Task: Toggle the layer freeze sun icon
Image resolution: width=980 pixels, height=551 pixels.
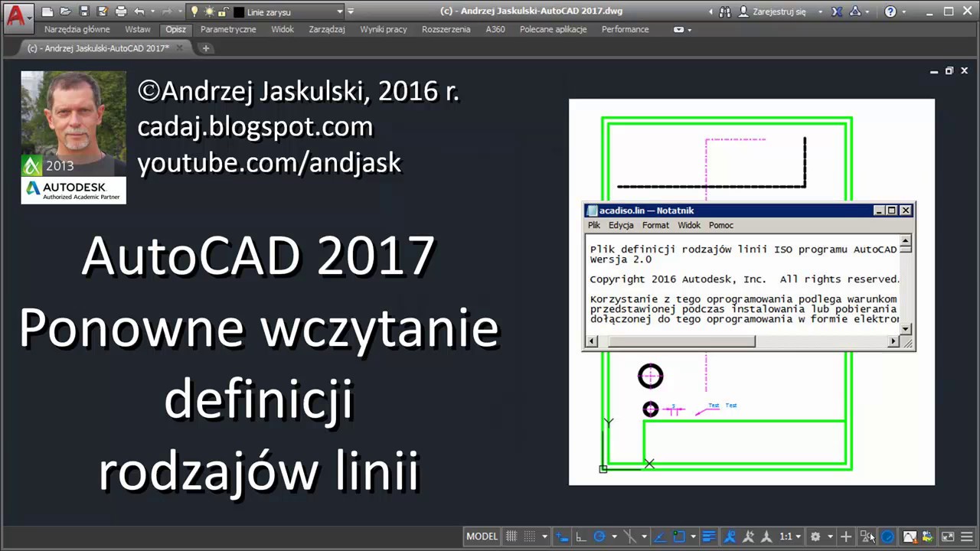Action: click(x=209, y=11)
